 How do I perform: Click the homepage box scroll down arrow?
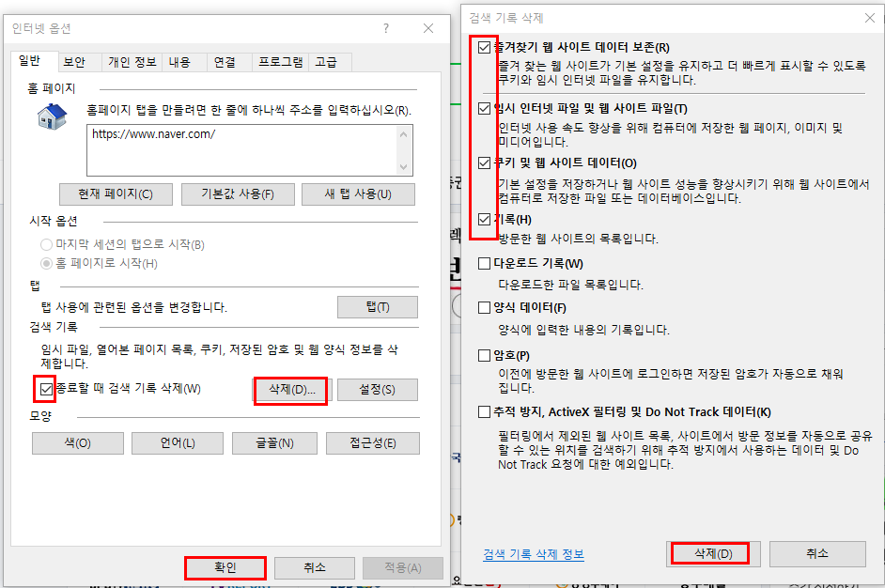pos(403,166)
